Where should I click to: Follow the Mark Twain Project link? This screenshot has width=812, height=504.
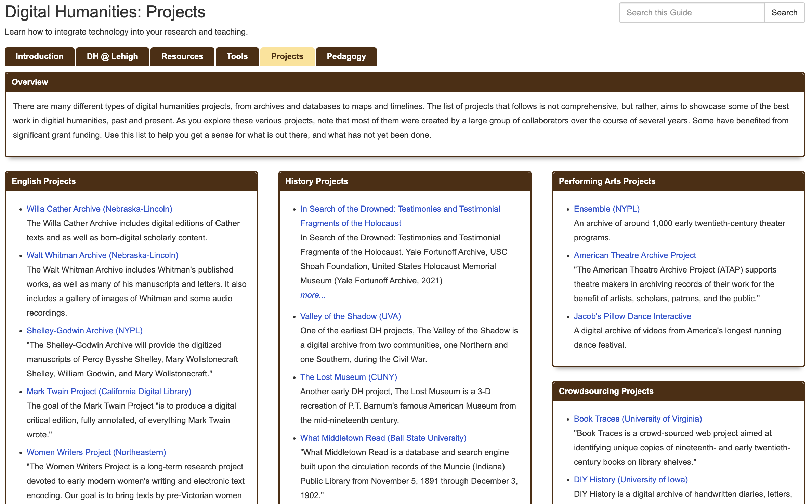coord(109,391)
